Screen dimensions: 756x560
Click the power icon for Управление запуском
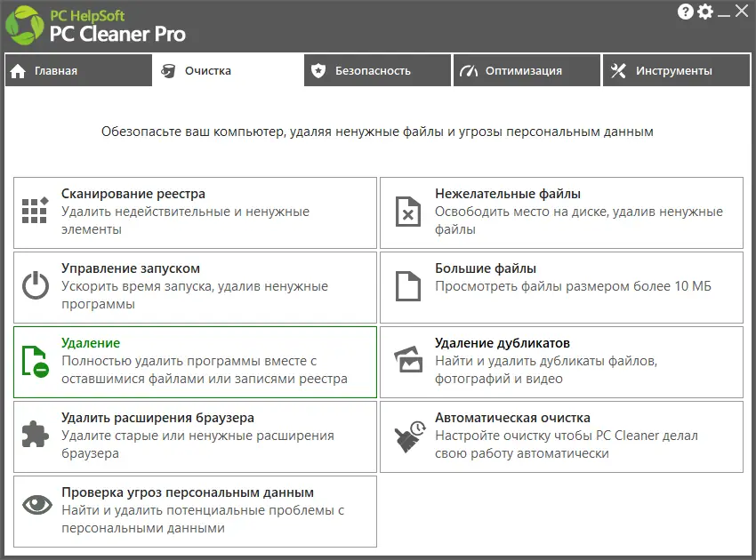pyautogui.click(x=34, y=286)
